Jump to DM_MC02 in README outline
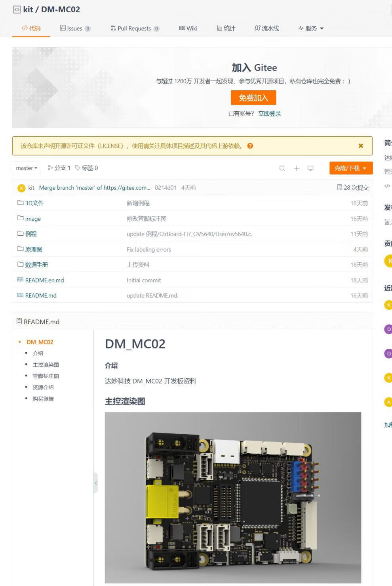 click(x=40, y=342)
